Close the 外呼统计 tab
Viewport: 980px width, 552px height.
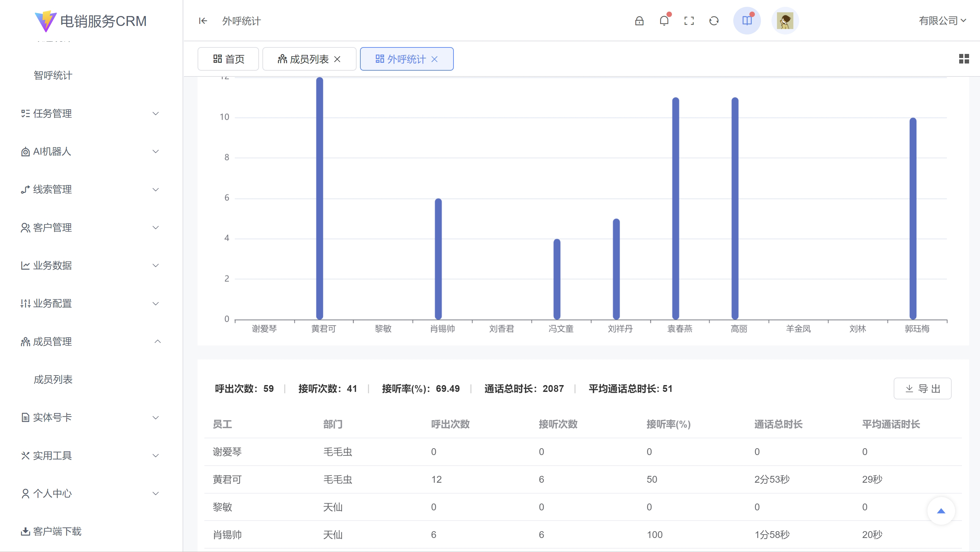[434, 59]
